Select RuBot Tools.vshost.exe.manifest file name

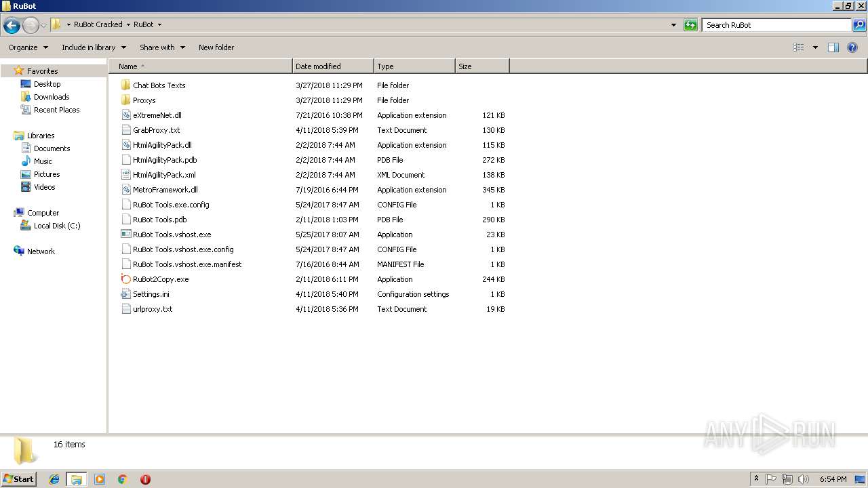(187, 264)
